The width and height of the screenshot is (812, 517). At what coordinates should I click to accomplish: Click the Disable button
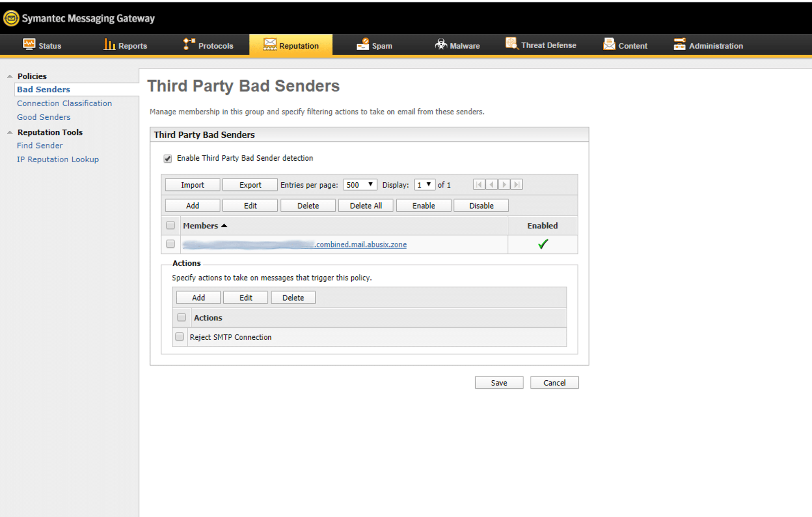(481, 205)
